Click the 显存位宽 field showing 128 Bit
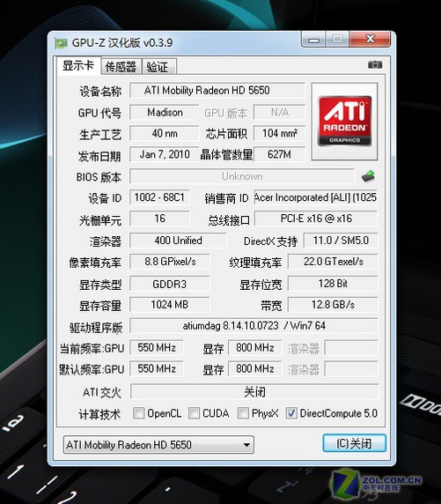 point(333,284)
